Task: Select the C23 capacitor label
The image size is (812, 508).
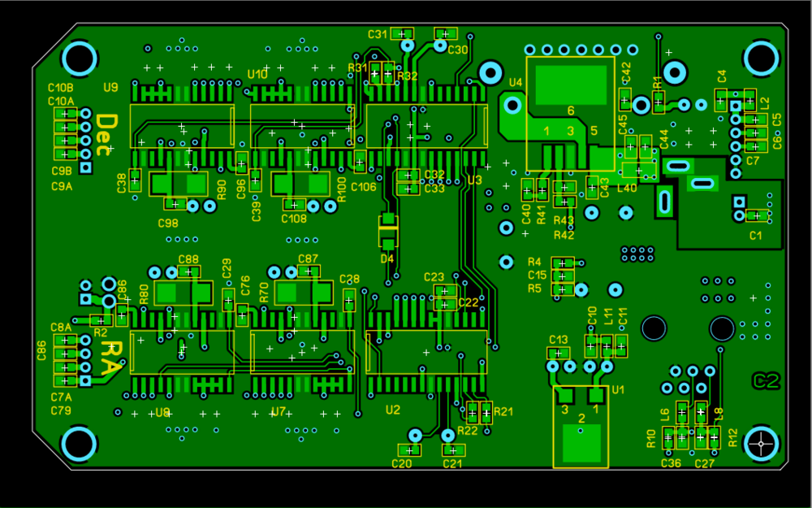Action: [x=434, y=277]
